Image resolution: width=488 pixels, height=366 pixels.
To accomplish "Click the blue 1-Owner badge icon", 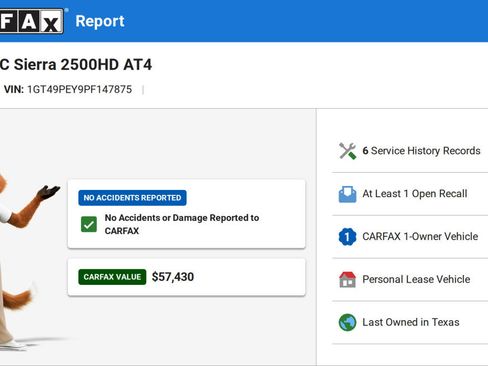I will pos(347,237).
